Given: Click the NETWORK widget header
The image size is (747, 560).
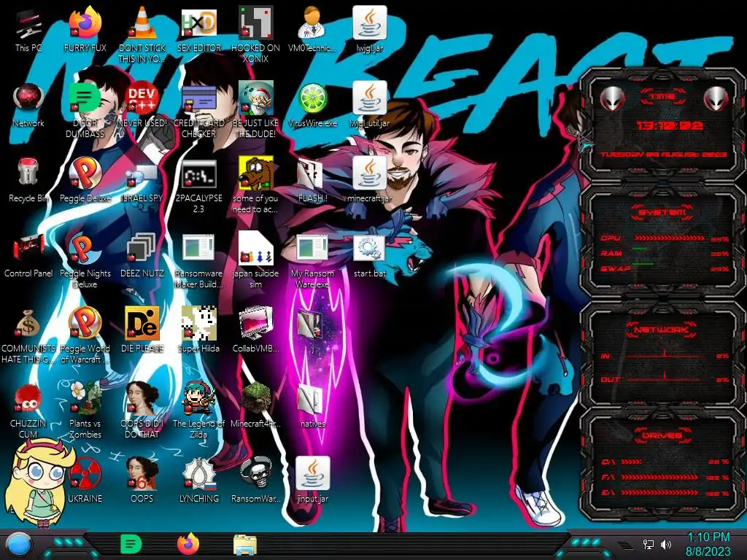Looking at the screenshot, I should pyautogui.click(x=662, y=329).
